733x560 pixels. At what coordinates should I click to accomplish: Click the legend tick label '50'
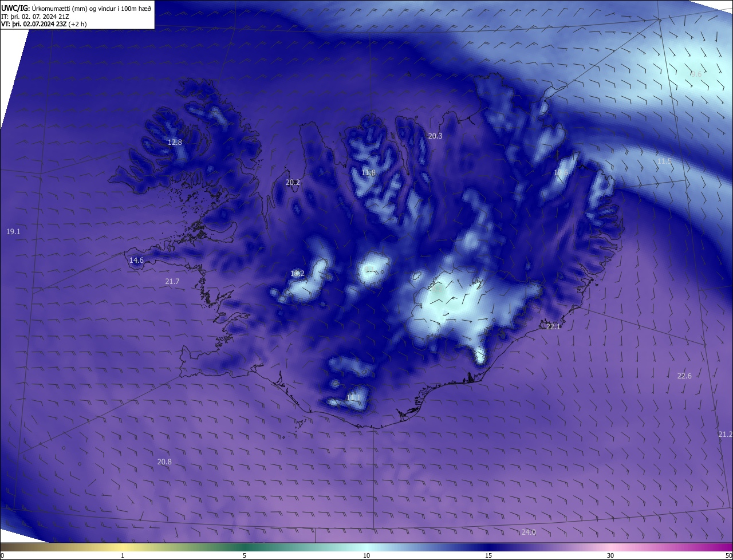pos(728,555)
